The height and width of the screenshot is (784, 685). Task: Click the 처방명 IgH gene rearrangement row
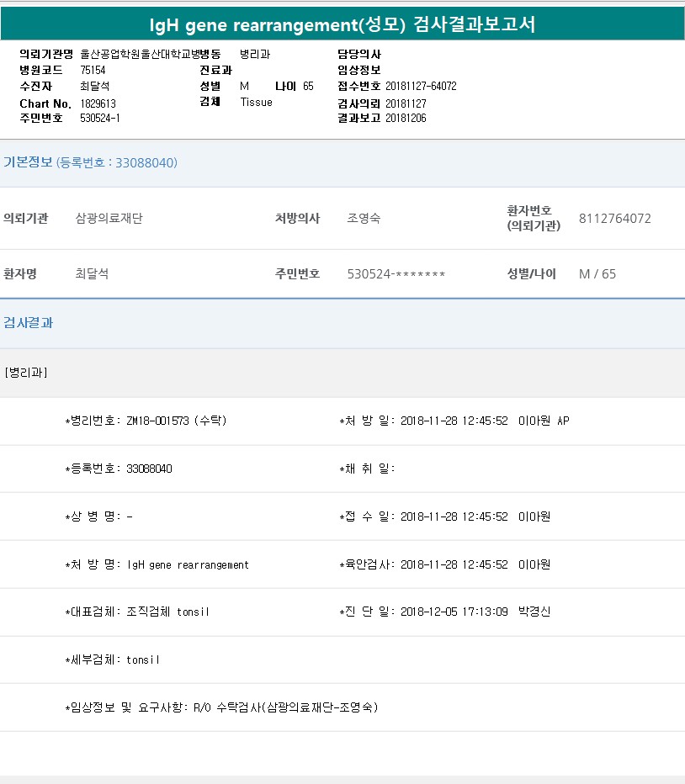pyautogui.click(x=157, y=564)
